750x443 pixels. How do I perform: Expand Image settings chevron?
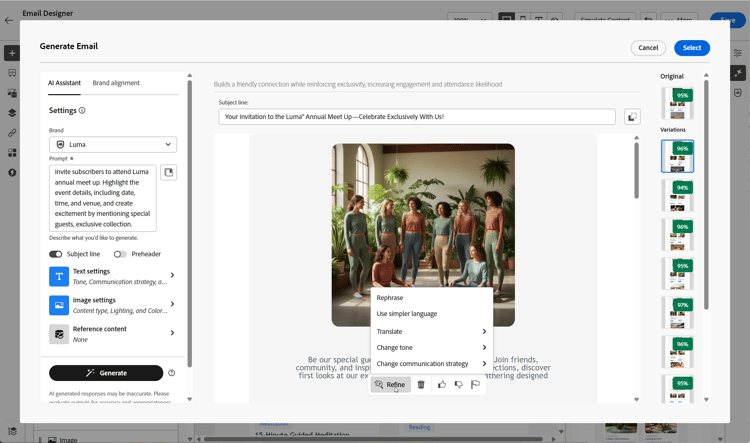coord(172,304)
